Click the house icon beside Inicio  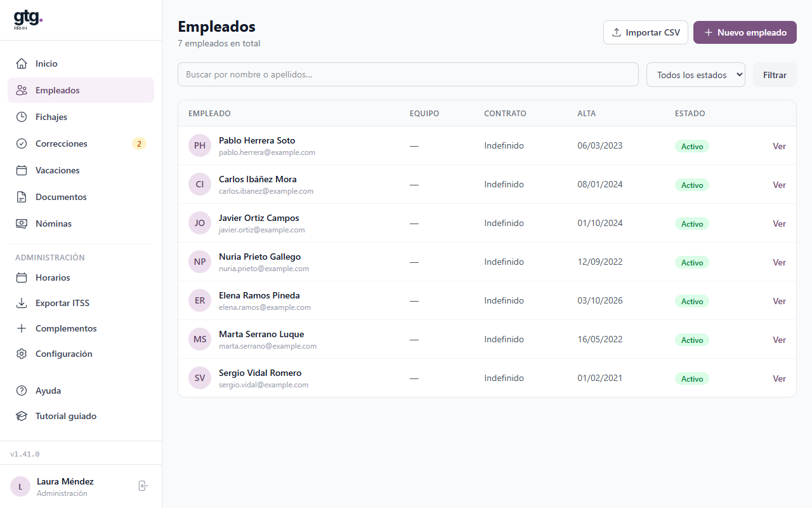(22, 63)
